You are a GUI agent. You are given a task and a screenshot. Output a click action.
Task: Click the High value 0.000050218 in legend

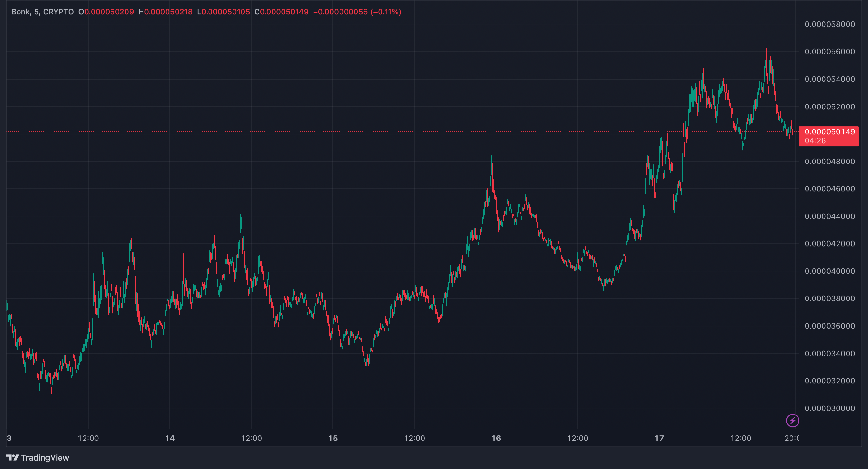pos(168,12)
